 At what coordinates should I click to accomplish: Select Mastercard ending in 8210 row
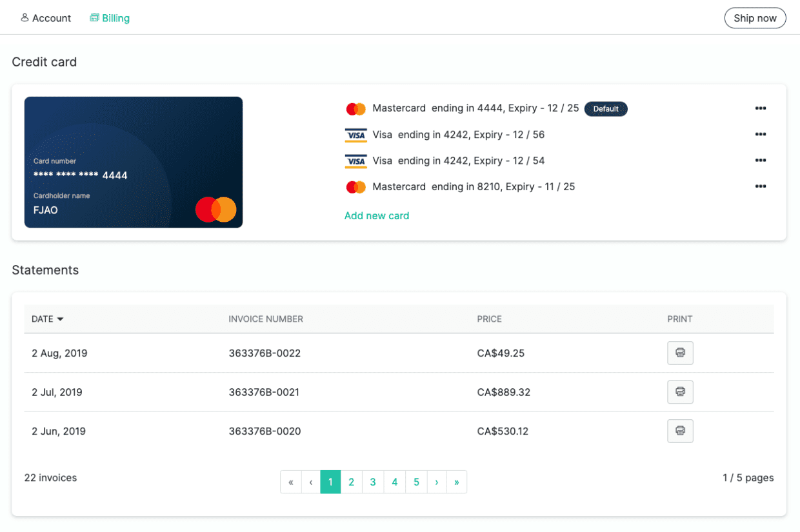(x=473, y=187)
